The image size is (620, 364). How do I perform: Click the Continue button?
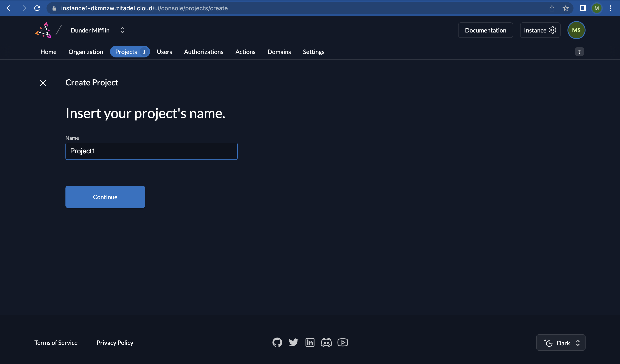click(x=105, y=197)
